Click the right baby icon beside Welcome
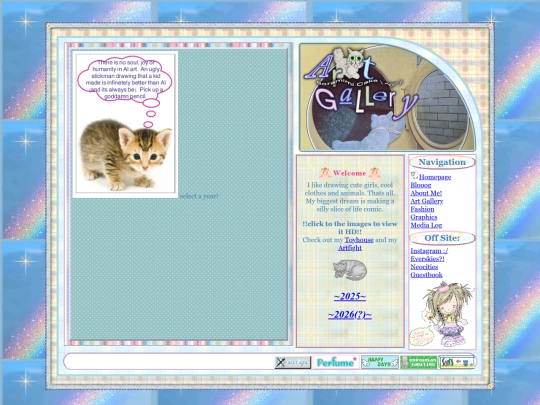Screen dimensions: 540x405 tap(374, 173)
